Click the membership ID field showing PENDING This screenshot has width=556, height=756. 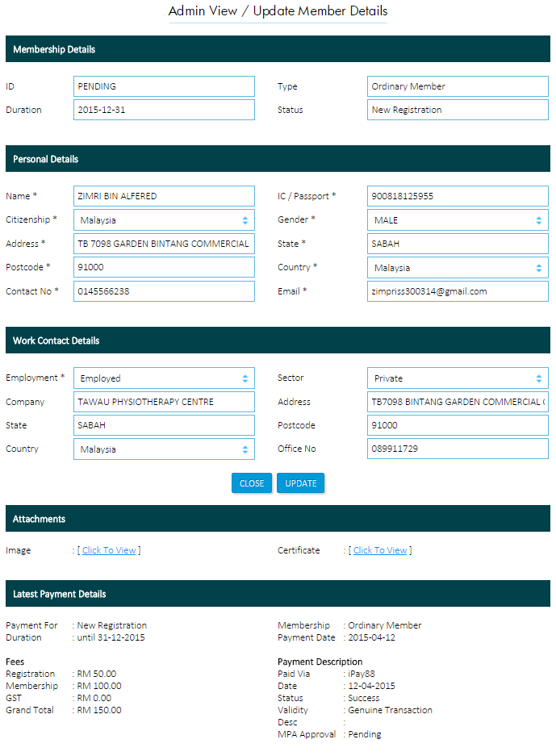tap(164, 86)
